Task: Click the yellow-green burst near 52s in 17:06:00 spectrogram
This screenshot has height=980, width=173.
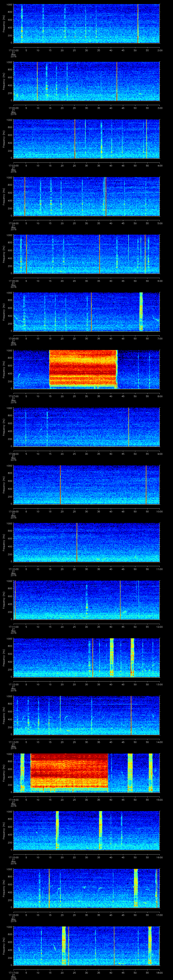Action: click(141, 312)
